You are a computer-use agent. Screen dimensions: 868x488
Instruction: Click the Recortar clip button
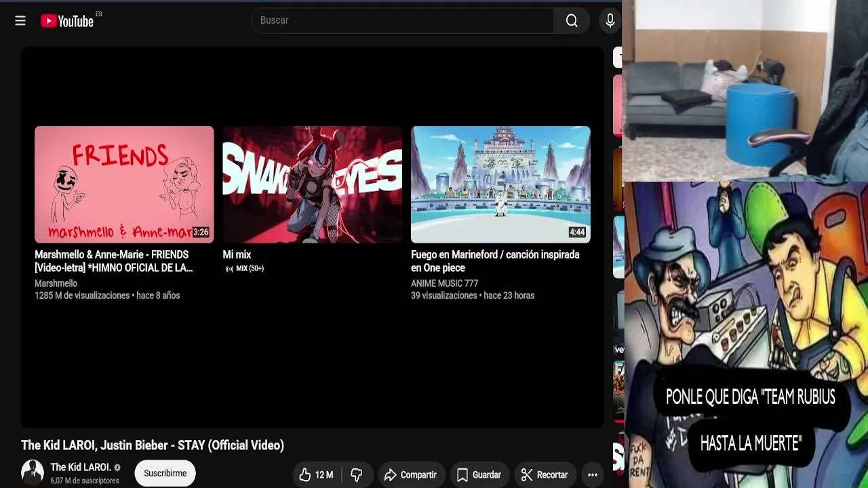[545, 475]
